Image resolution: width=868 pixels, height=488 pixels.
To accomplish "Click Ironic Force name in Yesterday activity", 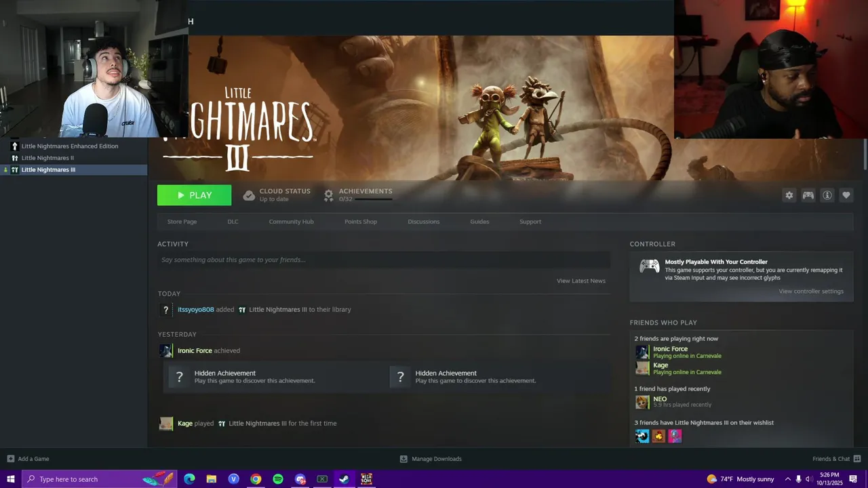I will click(x=195, y=350).
